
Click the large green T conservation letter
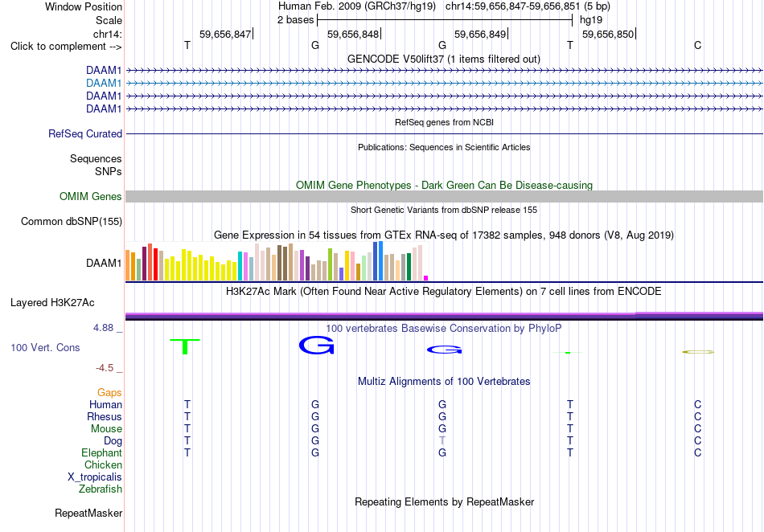(185, 346)
